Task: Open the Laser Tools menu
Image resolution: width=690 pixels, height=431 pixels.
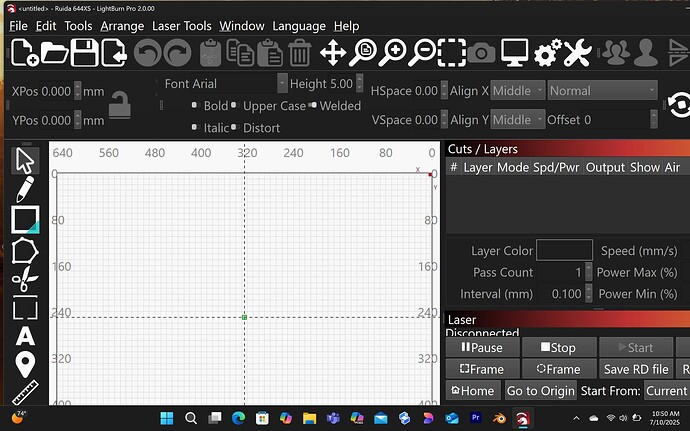Action: 182,26
